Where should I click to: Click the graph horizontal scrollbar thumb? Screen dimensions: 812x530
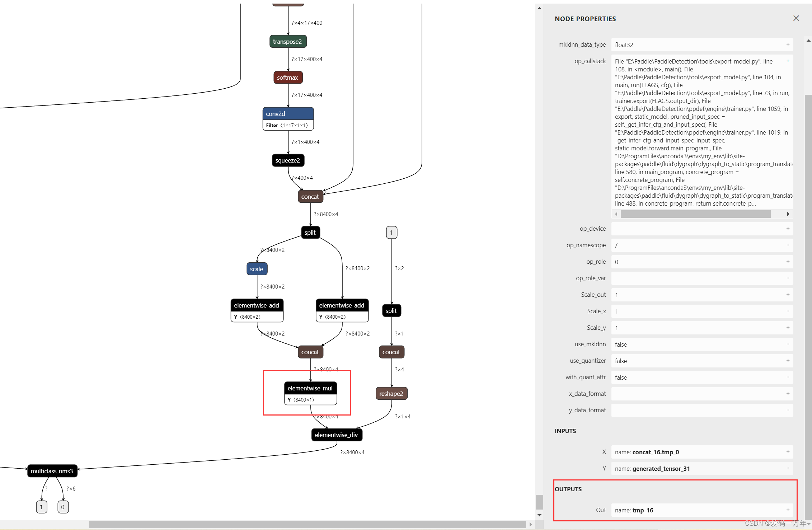coord(307,524)
